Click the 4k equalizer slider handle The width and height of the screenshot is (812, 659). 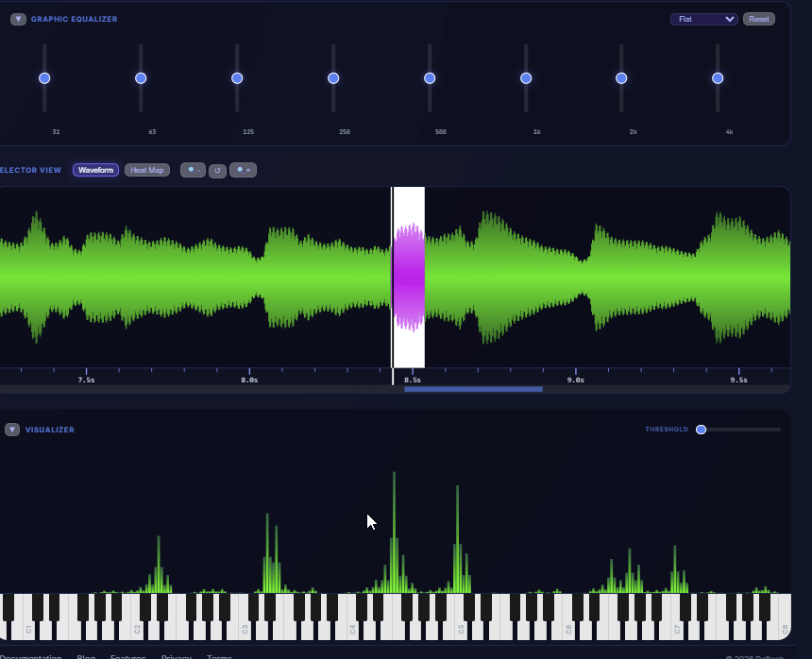718,78
